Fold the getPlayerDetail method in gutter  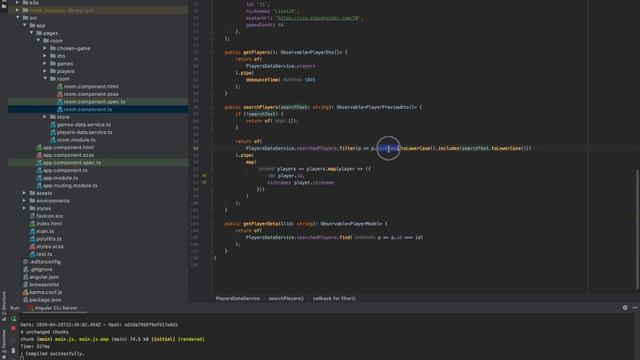(212, 224)
